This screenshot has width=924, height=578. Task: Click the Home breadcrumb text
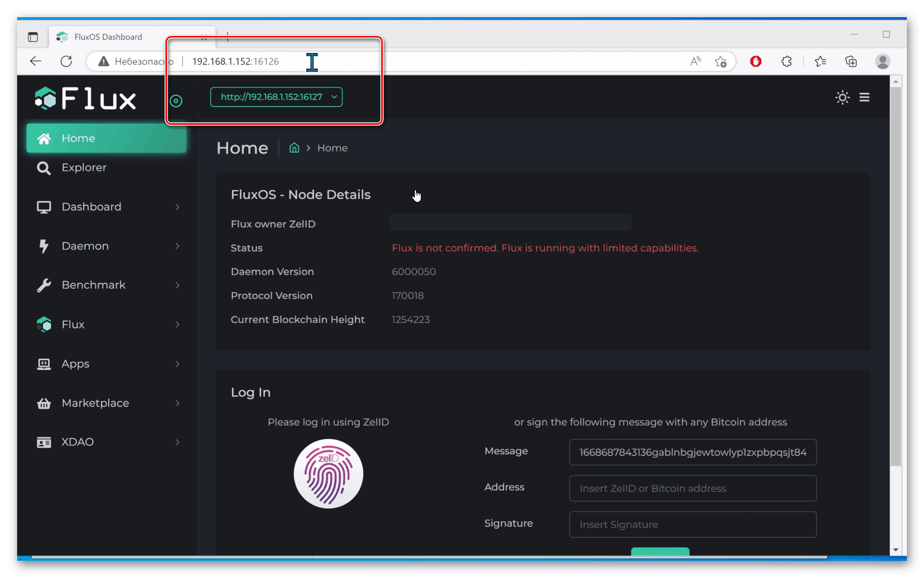coord(332,148)
